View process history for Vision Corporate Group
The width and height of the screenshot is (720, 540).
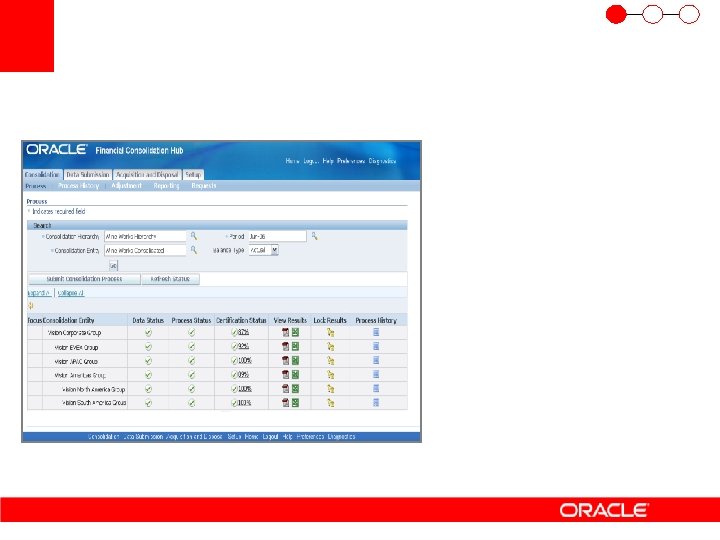point(376,332)
